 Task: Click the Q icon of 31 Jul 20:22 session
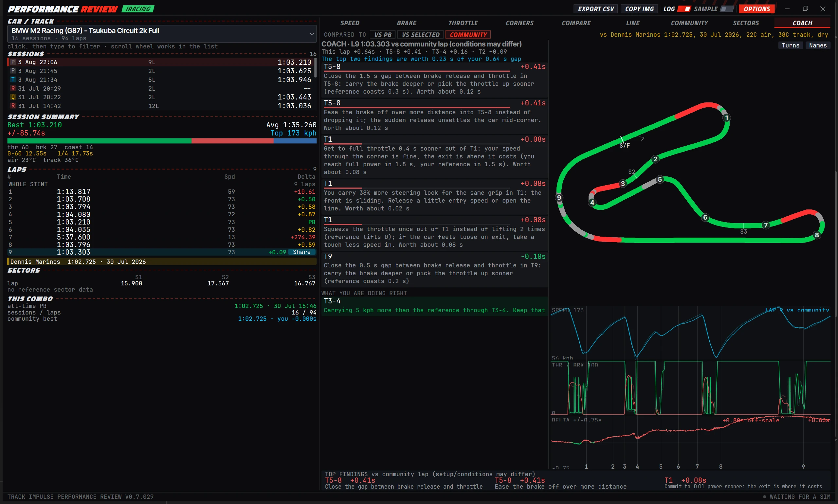point(13,97)
